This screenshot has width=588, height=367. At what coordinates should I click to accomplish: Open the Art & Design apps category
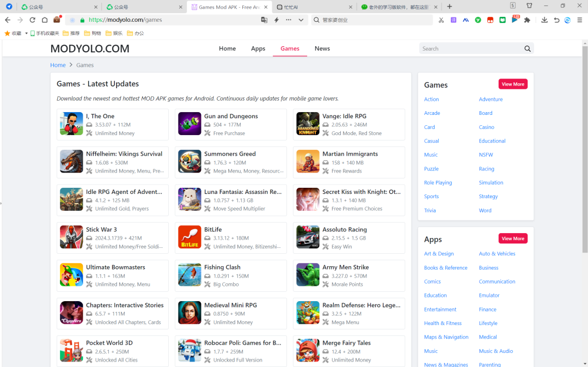(439, 254)
